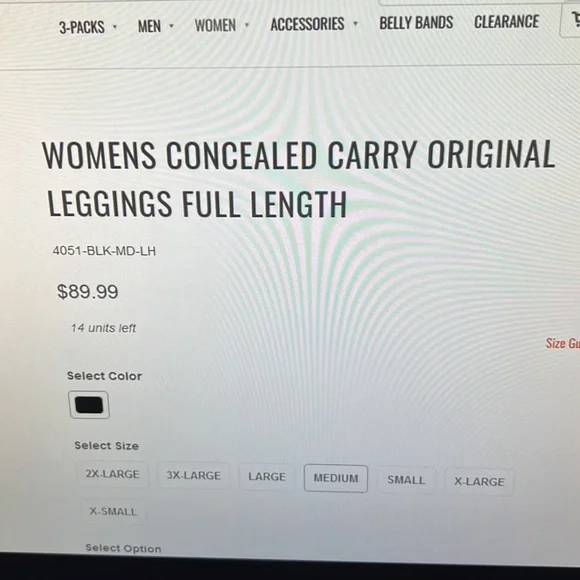The image size is (580, 580).
Task: Choose size 2X-LARGE
Action: pos(112,474)
